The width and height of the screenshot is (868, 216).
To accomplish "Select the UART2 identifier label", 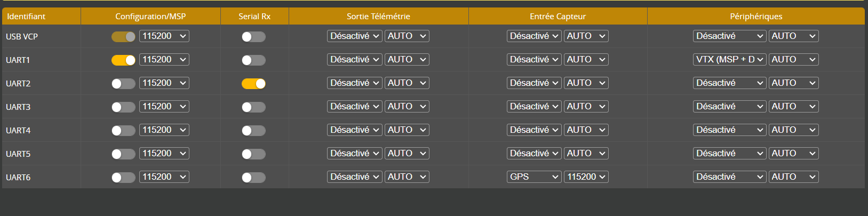I will point(18,84).
